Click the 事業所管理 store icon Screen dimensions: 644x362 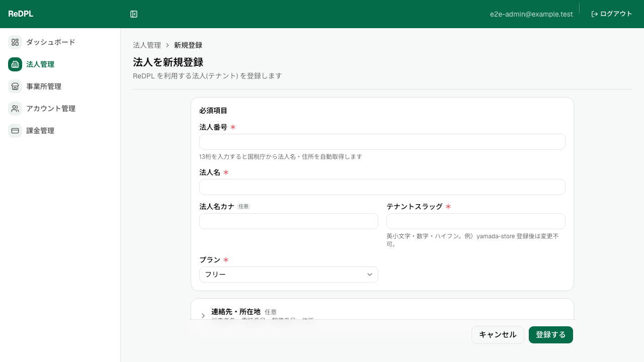point(15,86)
